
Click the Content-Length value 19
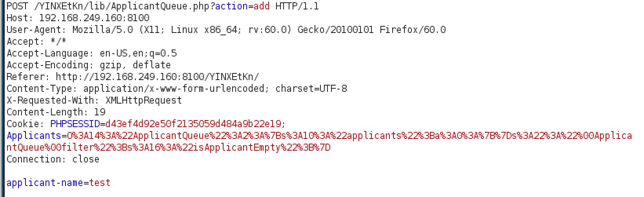click(100, 112)
